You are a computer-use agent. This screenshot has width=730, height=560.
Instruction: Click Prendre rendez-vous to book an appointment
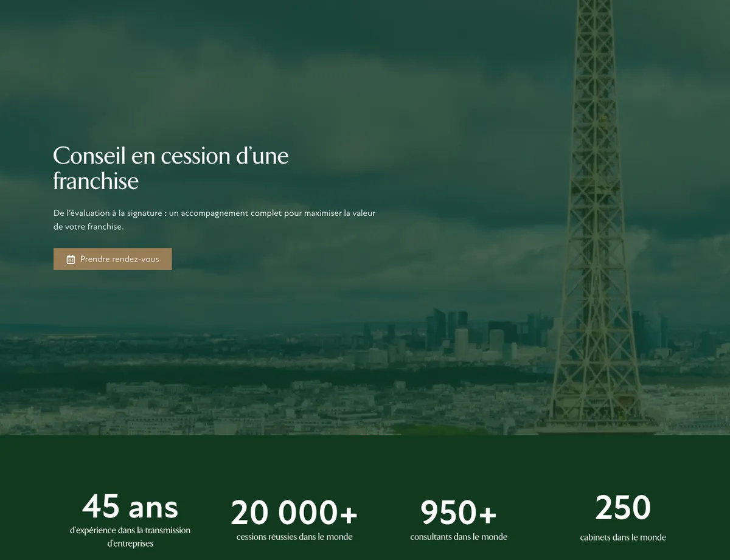[x=113, y=259]
